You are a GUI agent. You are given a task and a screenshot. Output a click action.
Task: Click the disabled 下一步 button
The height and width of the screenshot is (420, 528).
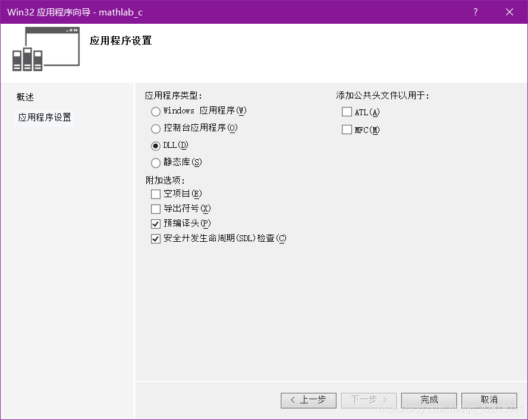[x=369, y=400]
